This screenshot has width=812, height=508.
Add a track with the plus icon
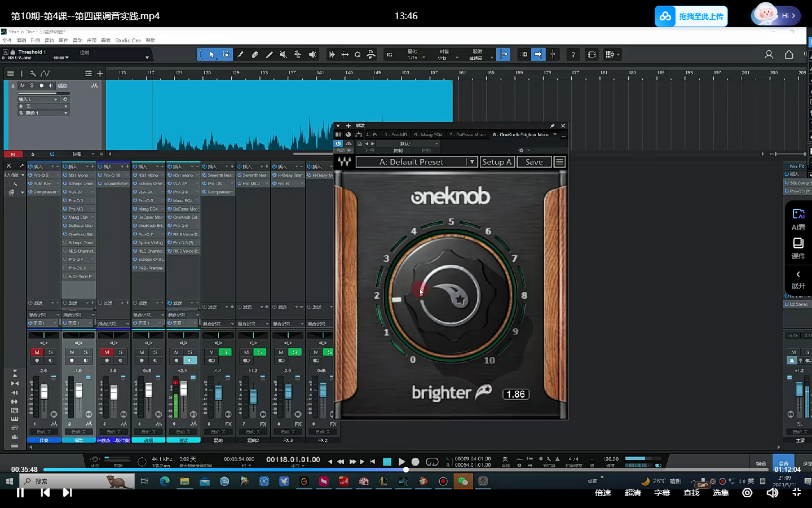pos(100,73)
